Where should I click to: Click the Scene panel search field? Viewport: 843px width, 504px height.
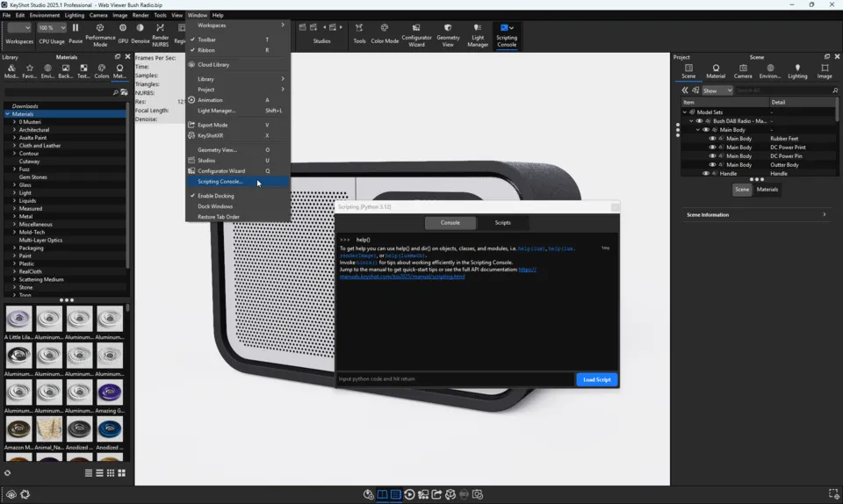click(782, 90)
